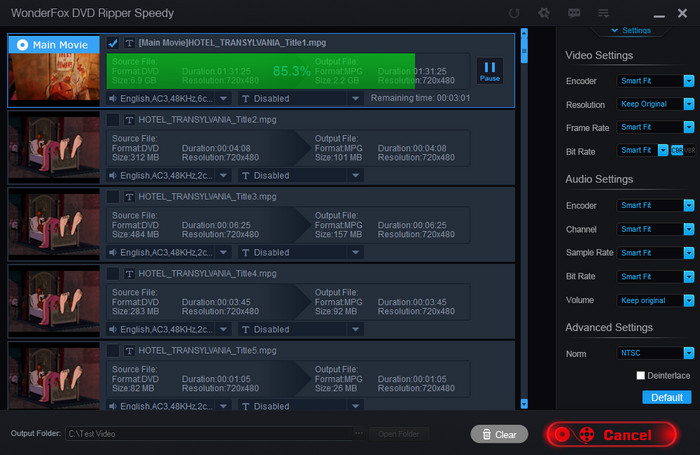Viewport: 700px width, 455px height.
Task: Toggle VBR bit rate mode
Action: (689, 150)
